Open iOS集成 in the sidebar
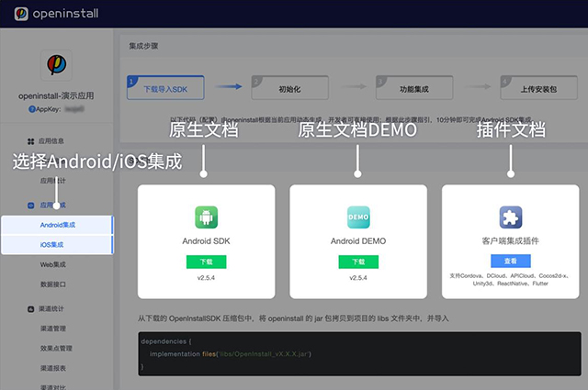 coord(57,245)
